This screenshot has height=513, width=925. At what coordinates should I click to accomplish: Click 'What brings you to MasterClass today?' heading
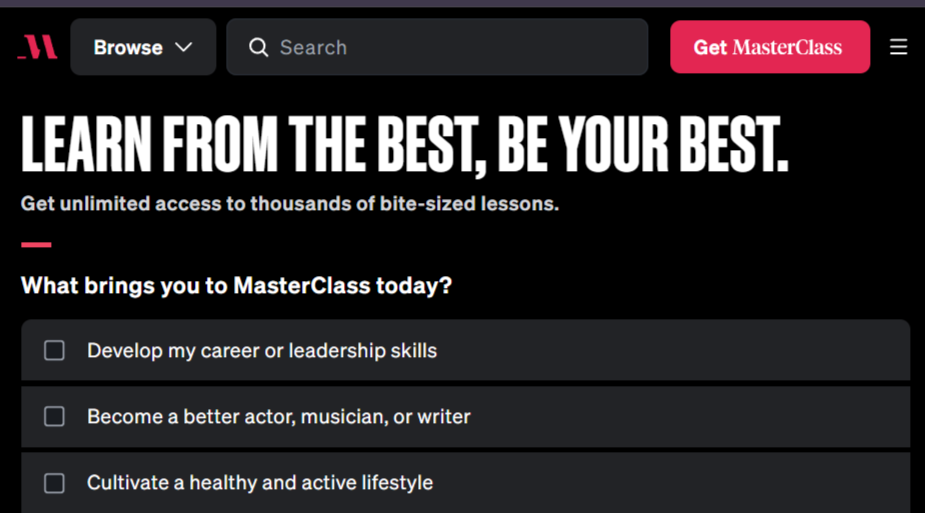(x=236, y=286)
